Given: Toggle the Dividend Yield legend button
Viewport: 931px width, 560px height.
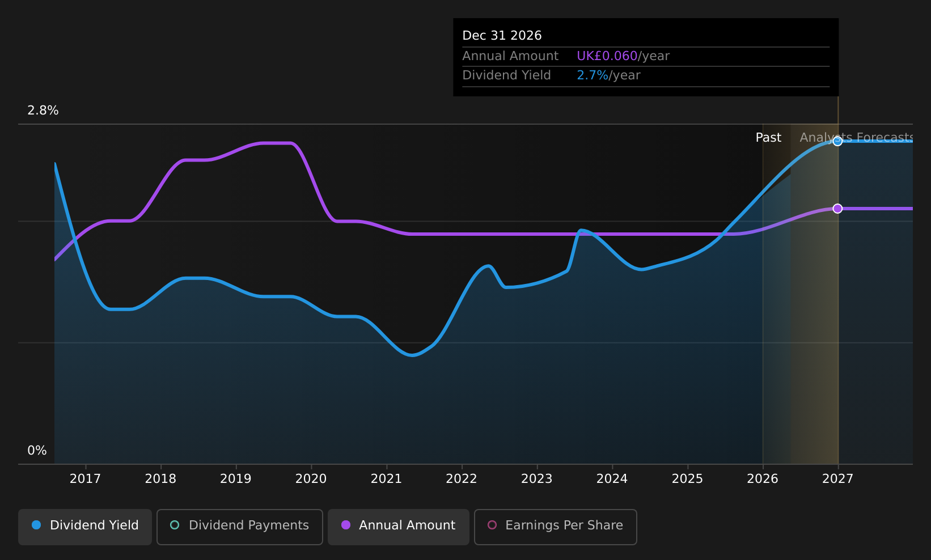Looking at the screenshot, I should tap(85, 527).
